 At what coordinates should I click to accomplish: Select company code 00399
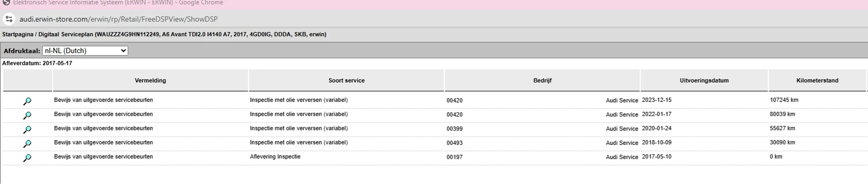point(455,129)
